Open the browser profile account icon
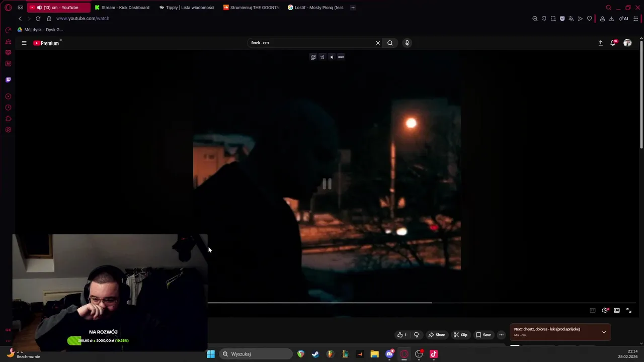This screenshot has width=644, height=362. coord(602,19)
